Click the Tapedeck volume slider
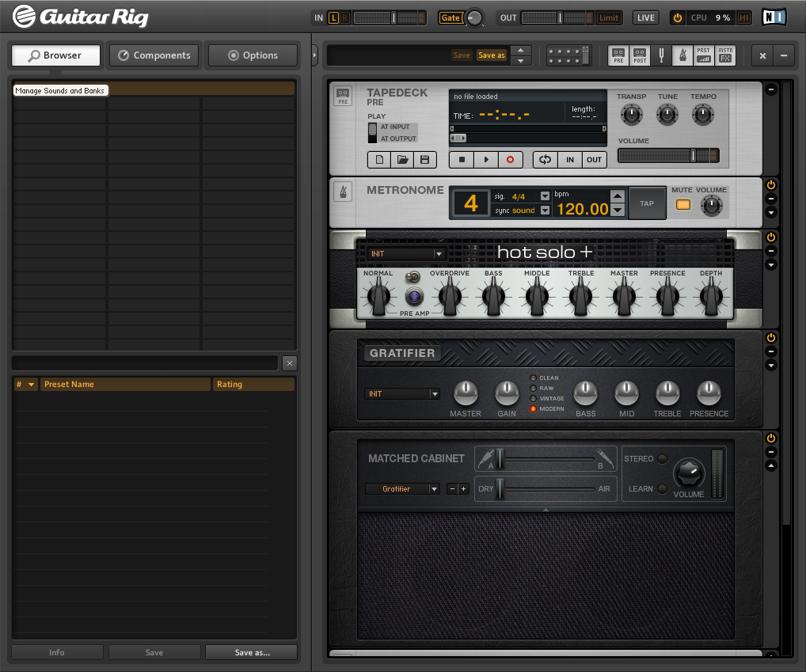This screenshot has height=672, width=806. pos(668,156)
